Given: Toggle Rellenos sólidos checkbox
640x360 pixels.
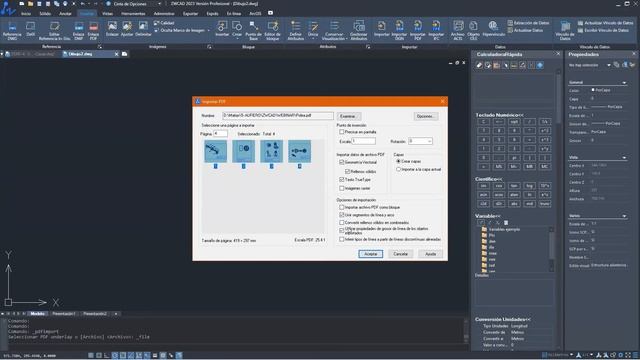Looking at the screenshot, I should point(347,171).
